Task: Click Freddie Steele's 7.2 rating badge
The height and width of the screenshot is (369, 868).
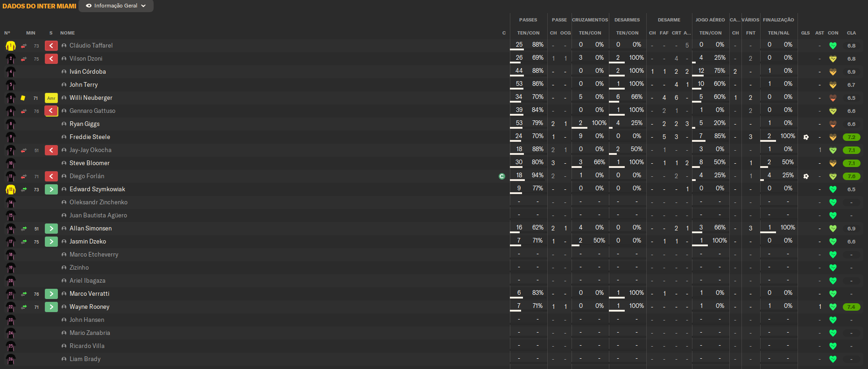Action: click(x=851, y=137)
